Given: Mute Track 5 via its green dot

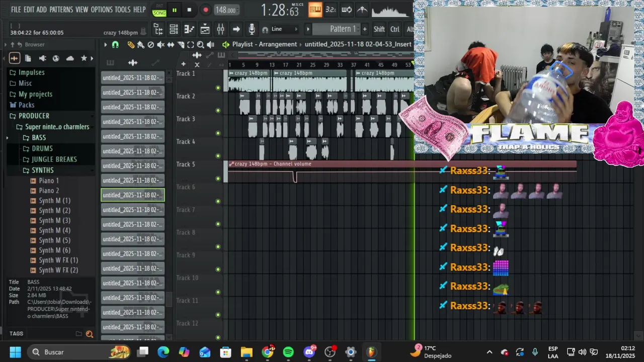Looking at the screenshot, I should tap(218, 178).
